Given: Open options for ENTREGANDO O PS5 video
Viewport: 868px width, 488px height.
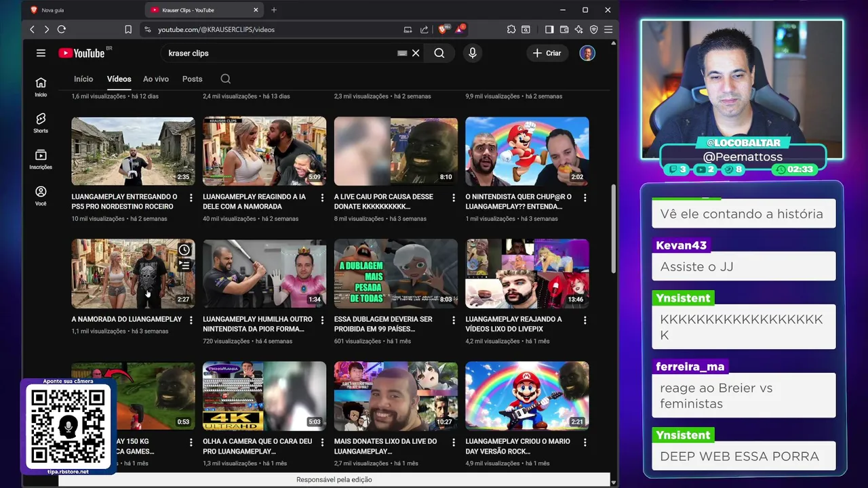Looking at the screenshot, I should coord(191,198).
